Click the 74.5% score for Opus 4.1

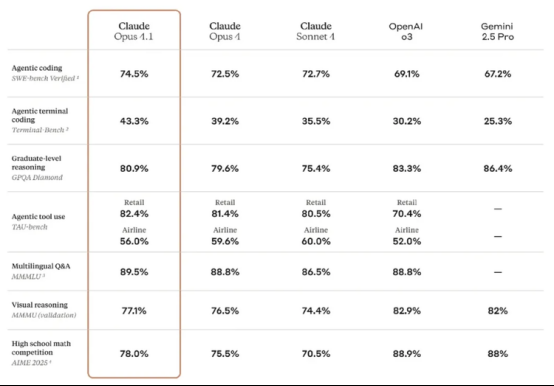[x=134, y=74]
